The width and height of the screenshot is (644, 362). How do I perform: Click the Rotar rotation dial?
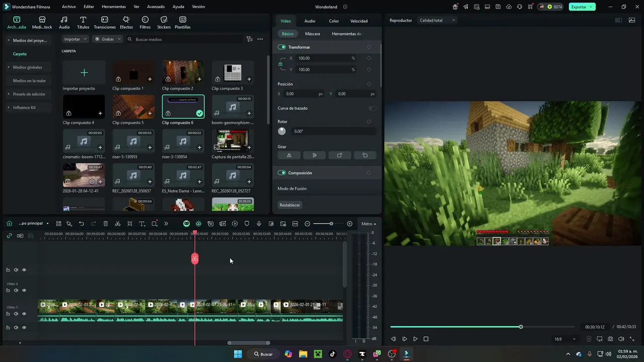tap(282, 131)
